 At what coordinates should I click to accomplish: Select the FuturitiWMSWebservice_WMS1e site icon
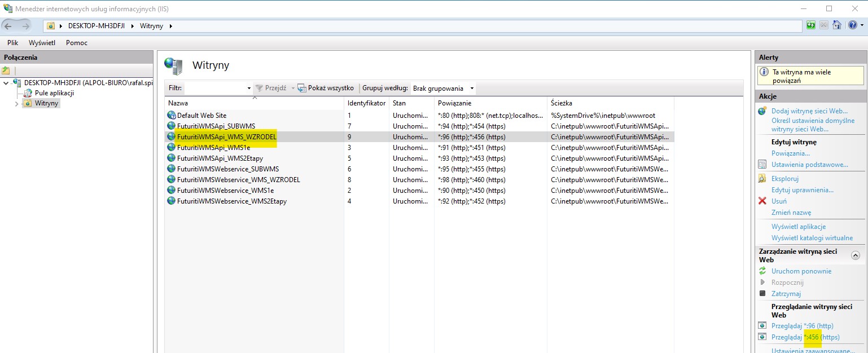172,190
